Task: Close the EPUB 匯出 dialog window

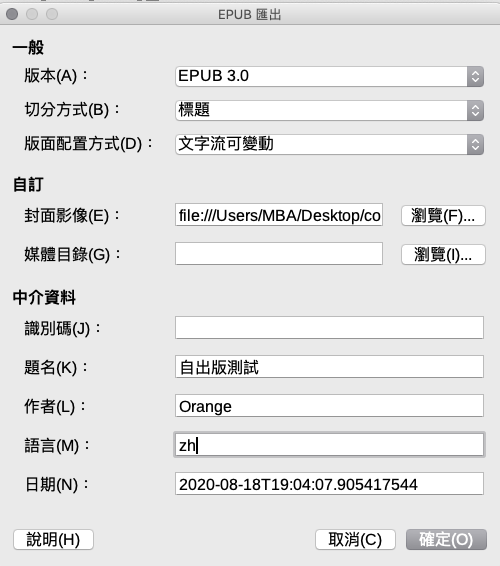Action: [12, 14]
